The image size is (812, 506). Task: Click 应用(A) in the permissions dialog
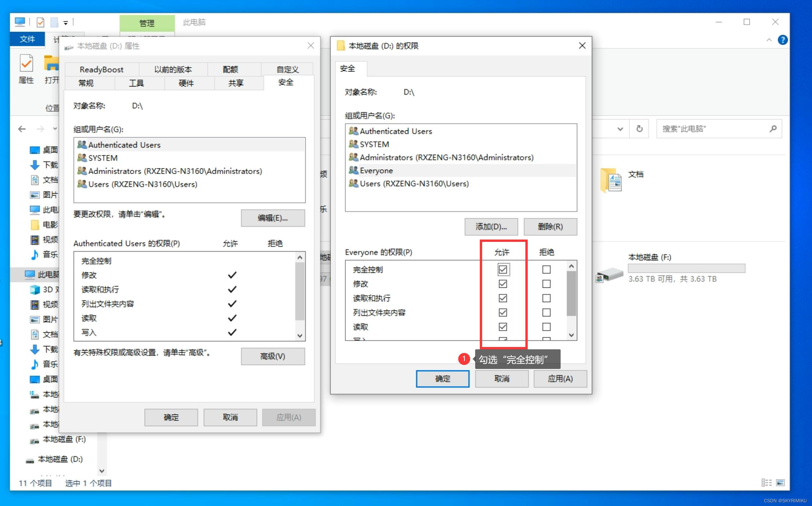tap(560, 379)
